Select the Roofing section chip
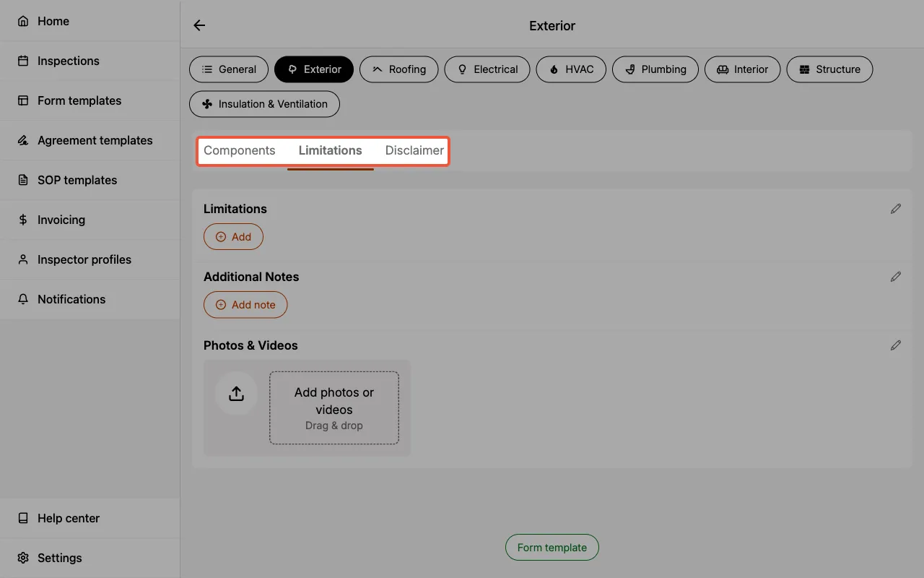The width and height of the screenshot is (924, 578). (398, 69)
